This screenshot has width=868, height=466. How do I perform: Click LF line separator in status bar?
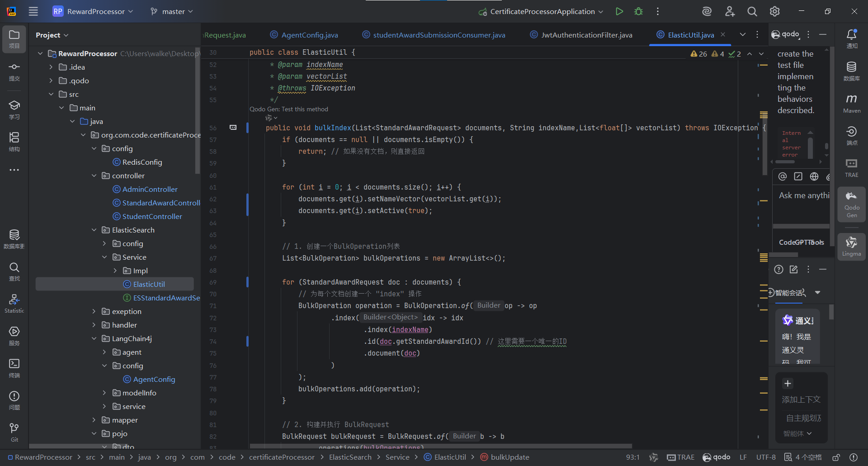(x=743, y=457)
